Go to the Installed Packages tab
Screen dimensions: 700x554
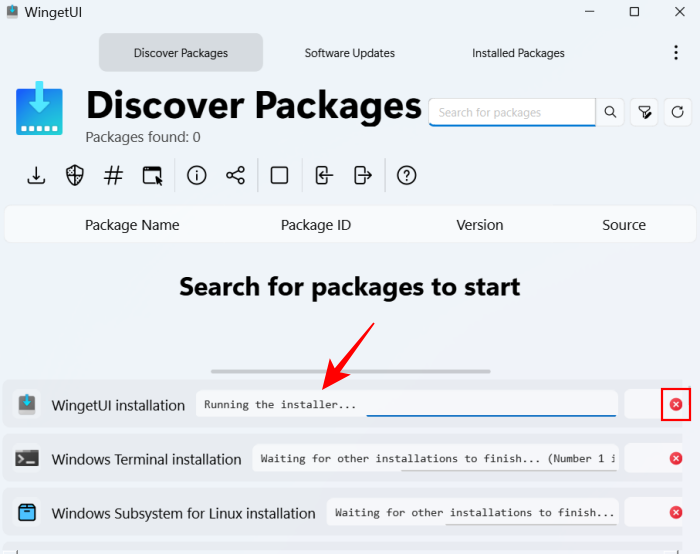coord(518,53)
